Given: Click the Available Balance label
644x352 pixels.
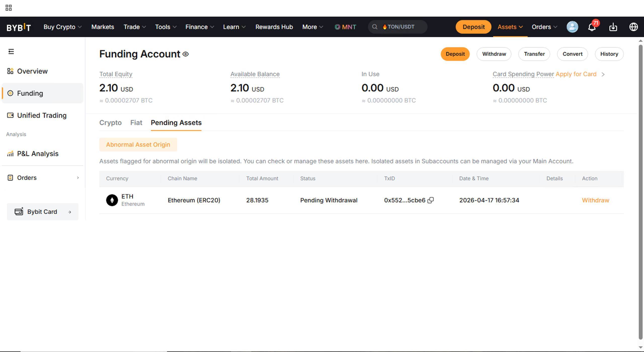Looking at the screenshot, I should (x=255, y=74).
